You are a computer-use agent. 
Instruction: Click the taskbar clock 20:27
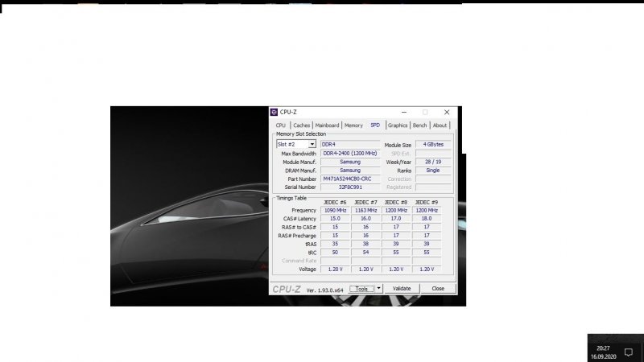[x=603, y=348]
